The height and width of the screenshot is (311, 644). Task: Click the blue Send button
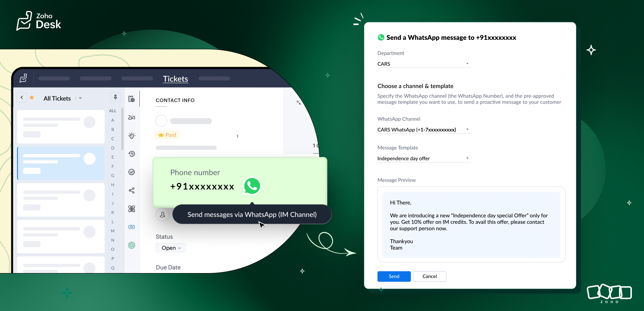[394, 276]
